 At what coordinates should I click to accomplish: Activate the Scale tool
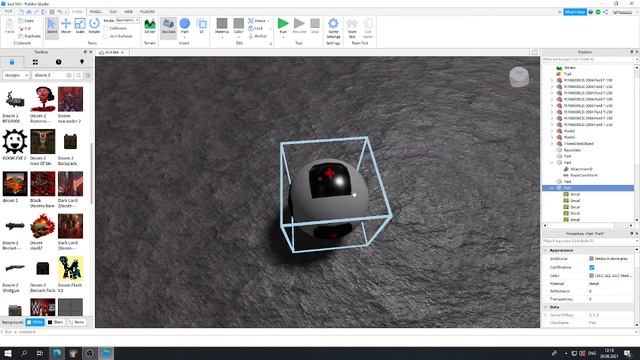pos(80,26)
